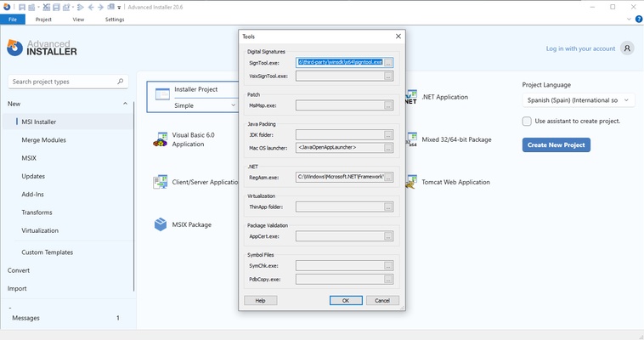Select MSIX in sidebar
Image resolution: width=644 pixels, height=340 pixels.
coord(29,158)
